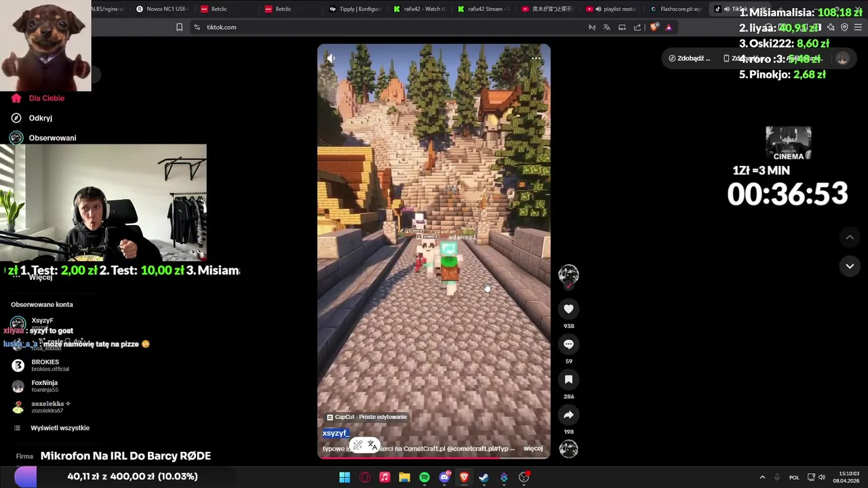
Task: Click the video progress bar at the bottom
Action: click(x=434, y=457)
